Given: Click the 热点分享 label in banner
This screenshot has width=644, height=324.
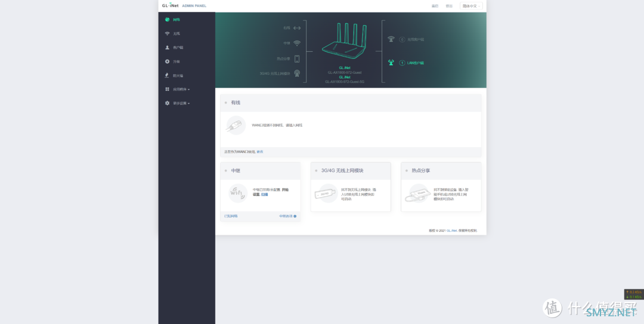Looking at the screenshot, I should [x=283, y=58].
